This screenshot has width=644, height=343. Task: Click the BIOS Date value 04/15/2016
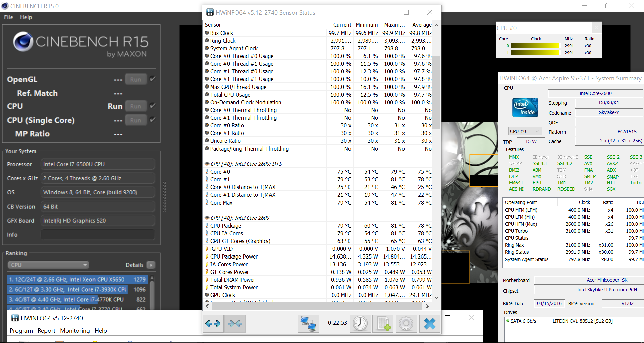point(549,303)
